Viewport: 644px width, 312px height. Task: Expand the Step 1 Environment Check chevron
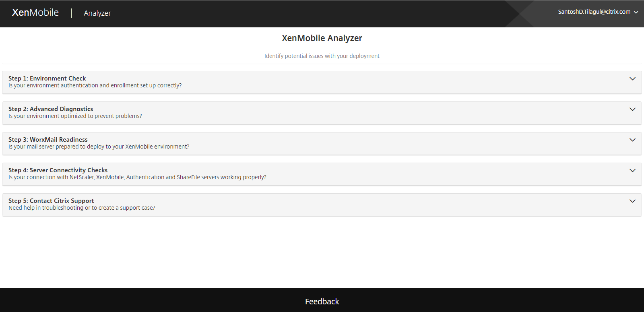632,79
